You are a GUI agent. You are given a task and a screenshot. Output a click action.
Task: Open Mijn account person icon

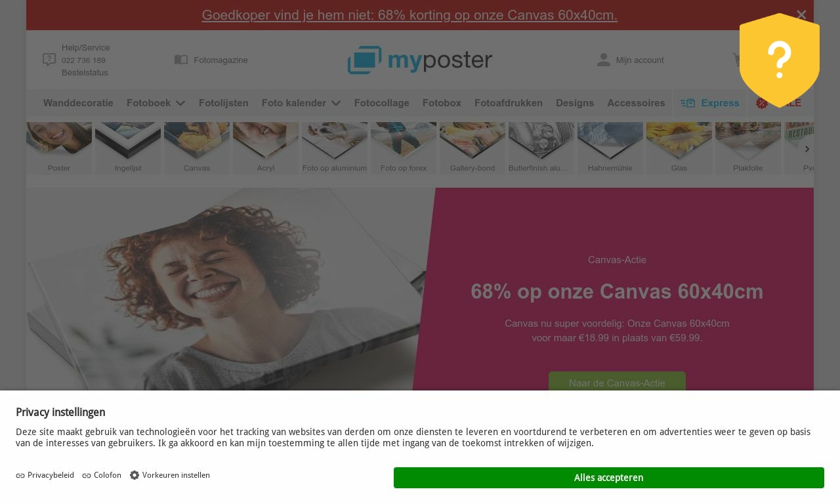pos(604,60)
